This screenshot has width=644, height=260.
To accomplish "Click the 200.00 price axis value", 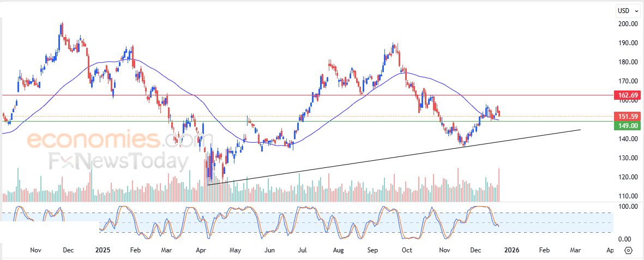I will click(628, 24).
